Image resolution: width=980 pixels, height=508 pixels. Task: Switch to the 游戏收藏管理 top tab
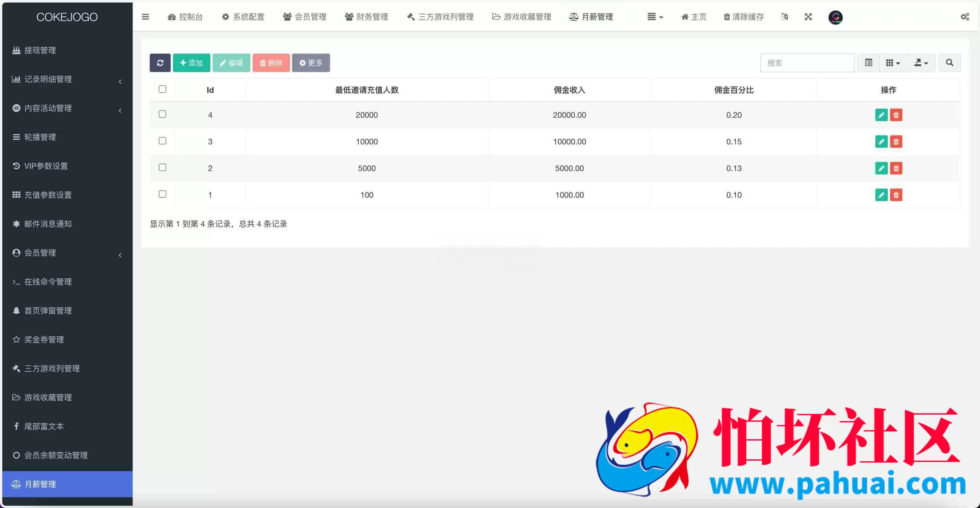tap(522, 17)
